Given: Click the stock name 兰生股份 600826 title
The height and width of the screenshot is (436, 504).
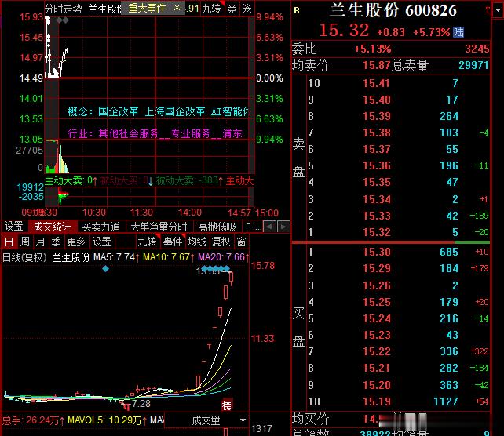Looking at the screenshot, I should pyautogui.click(x=393, y=10).
